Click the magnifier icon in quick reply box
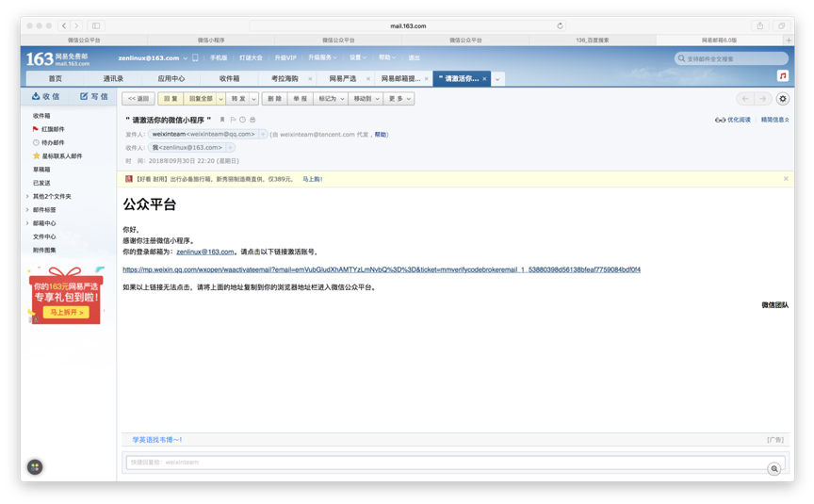Viewport: 814px width, 504px height. coord(774,469)
